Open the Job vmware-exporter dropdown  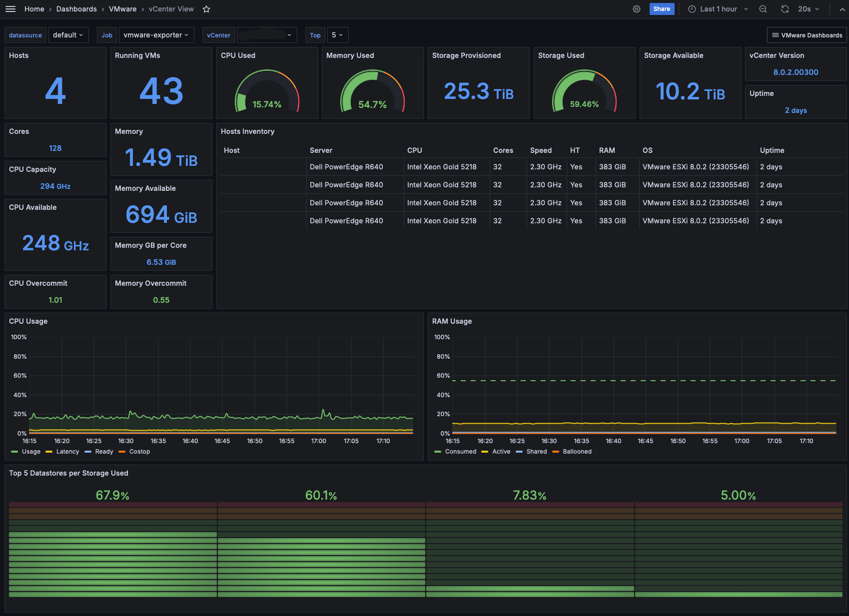156,35
